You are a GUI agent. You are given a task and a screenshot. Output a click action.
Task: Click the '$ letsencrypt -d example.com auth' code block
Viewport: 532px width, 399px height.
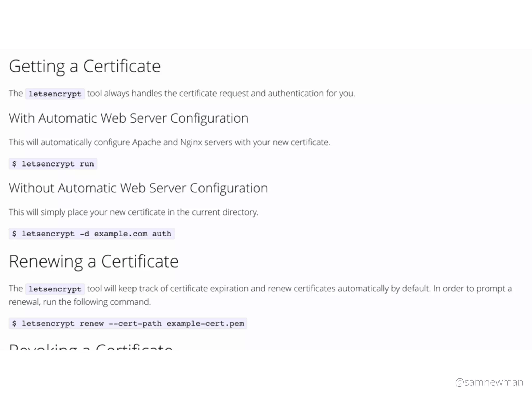91,234
